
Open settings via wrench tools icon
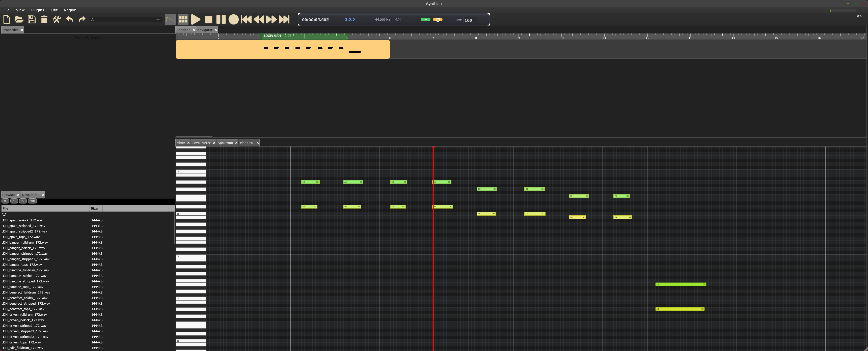[57, 19]
